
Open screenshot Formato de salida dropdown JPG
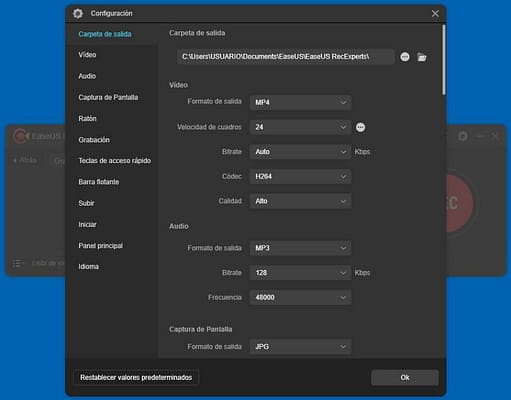click(300, 347)
